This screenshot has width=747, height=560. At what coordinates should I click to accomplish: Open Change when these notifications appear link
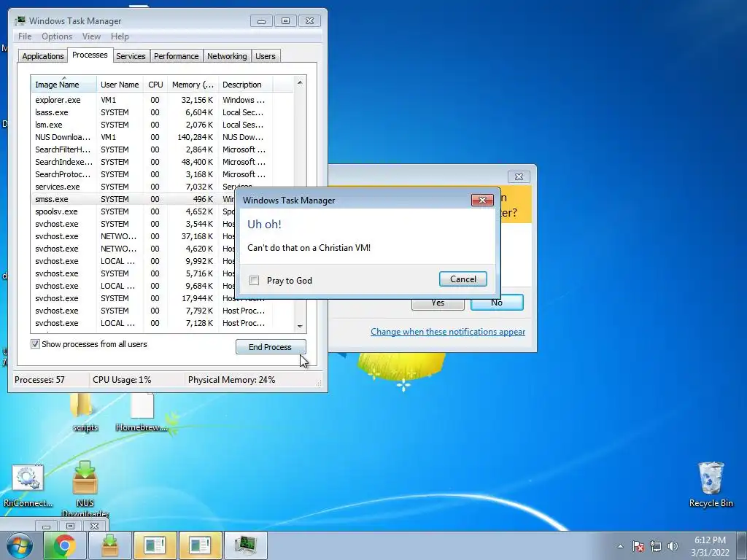click(x=448, y=332)
